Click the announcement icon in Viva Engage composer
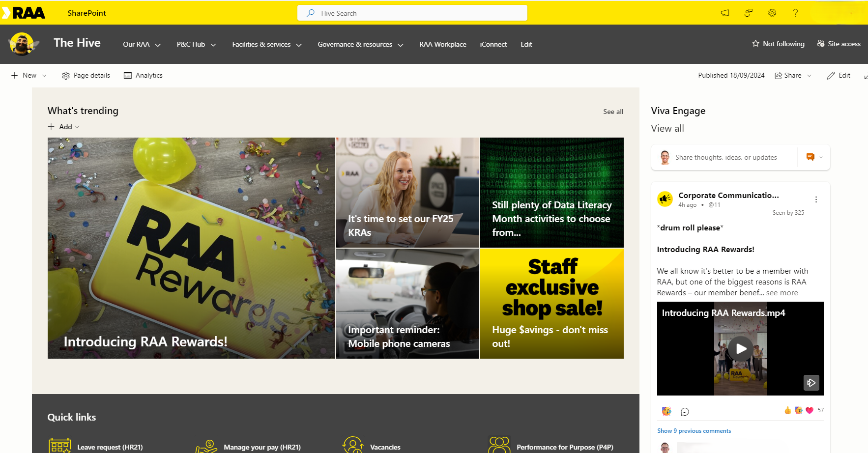This screenshot has height=453, width=868. coord(810,157)
